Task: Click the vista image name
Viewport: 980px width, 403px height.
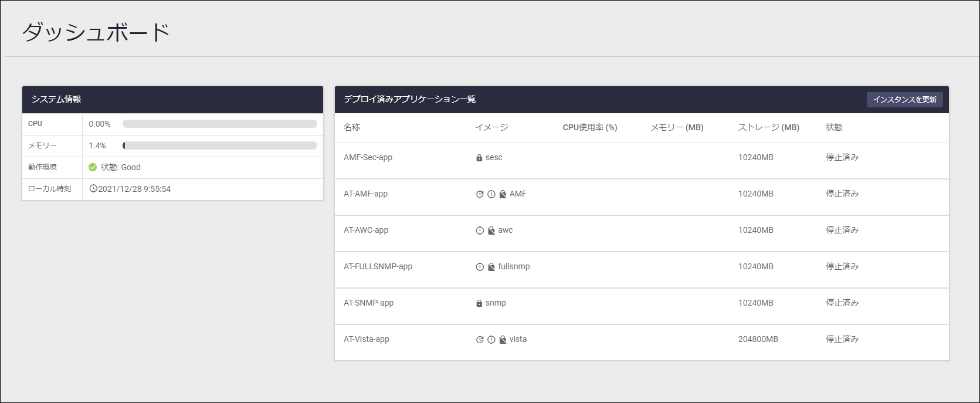Action: tap(518, 339)
